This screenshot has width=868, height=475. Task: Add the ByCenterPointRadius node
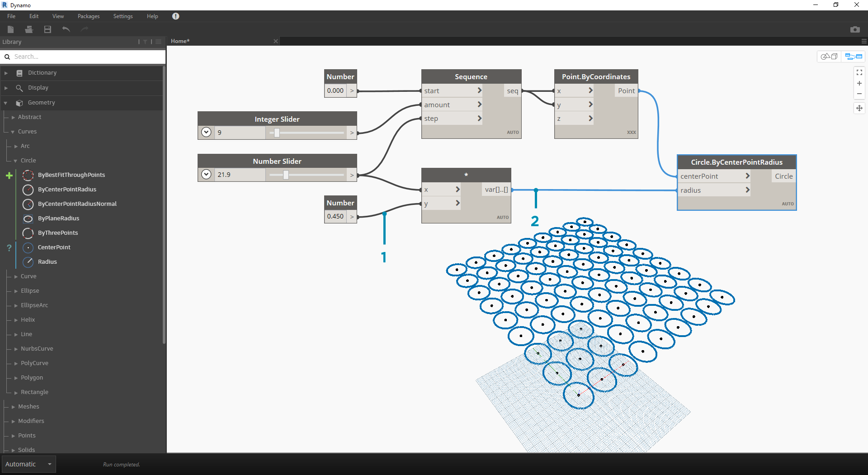tap(67, 190)
